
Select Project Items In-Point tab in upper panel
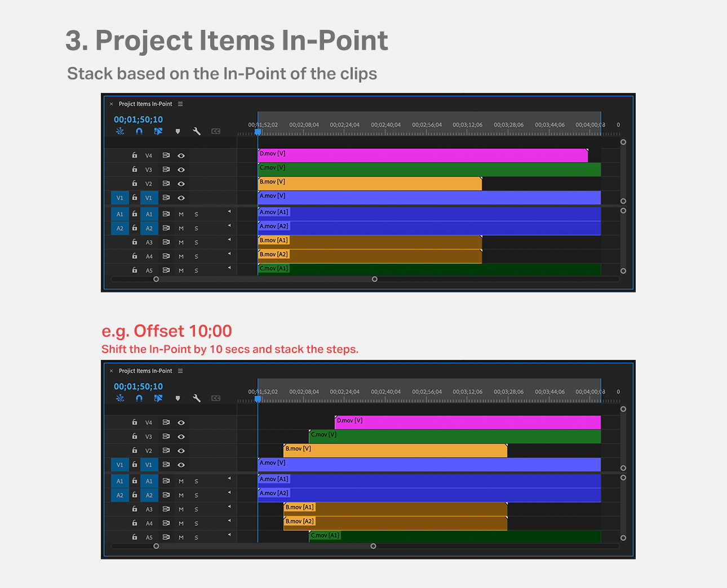point(145,104)
